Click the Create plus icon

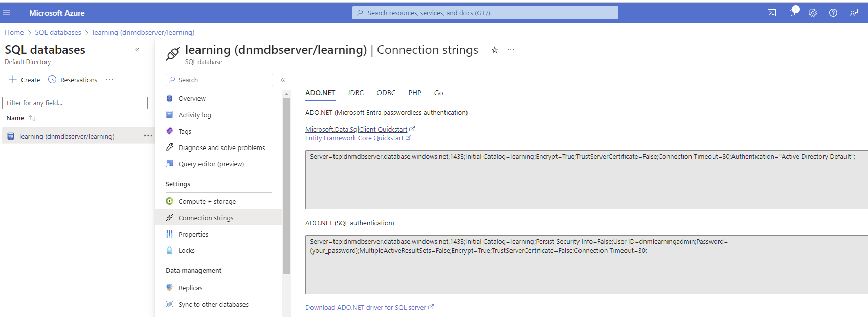(13, 80)
